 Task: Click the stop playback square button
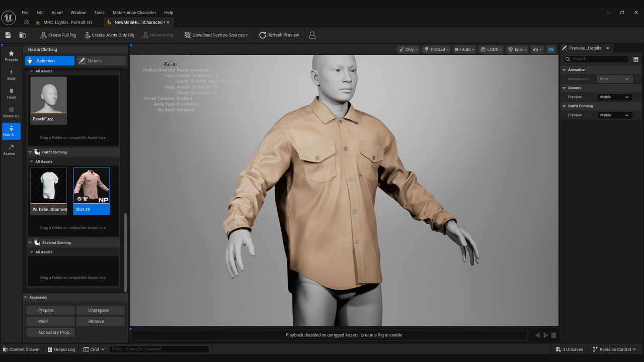[x=553, y=335]
